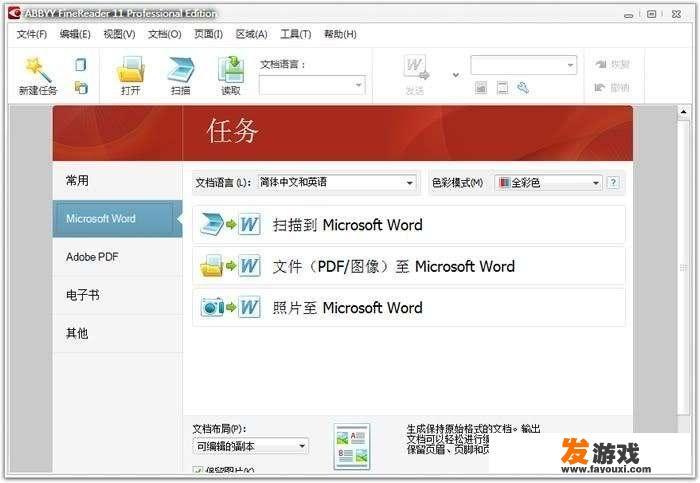Launch 扫描到 Microsoft Word task

click(x=408, y=225)
